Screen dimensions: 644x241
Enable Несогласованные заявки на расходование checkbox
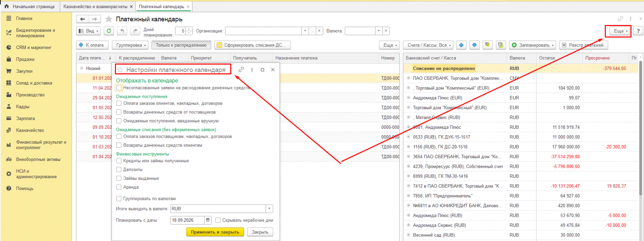119,88
